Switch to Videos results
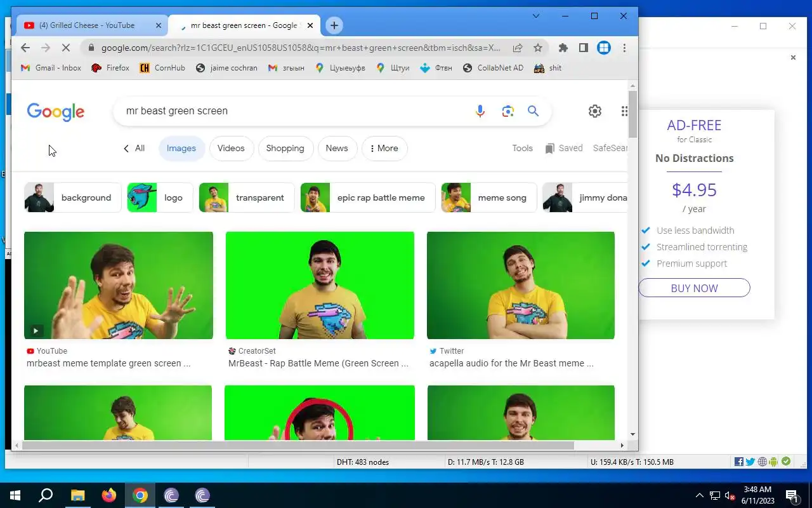Viewport: 812px width, 508px height. click(231, 149)
